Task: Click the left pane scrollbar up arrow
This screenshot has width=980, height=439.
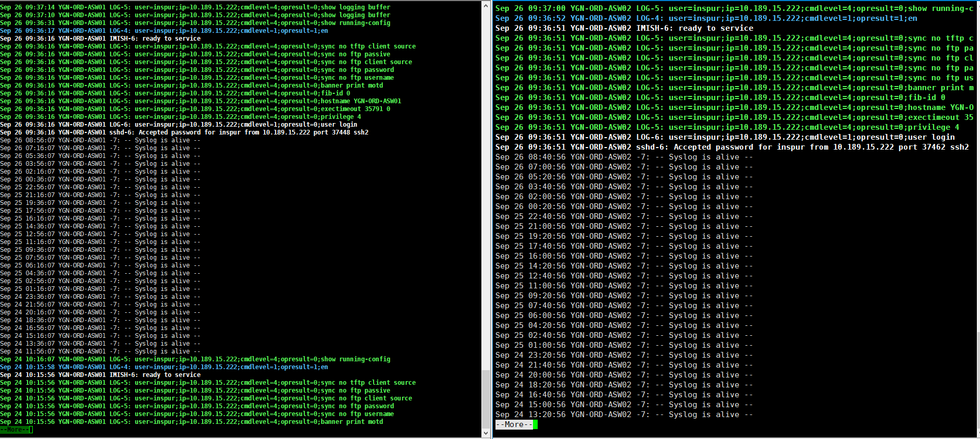Action: click(486, 6)
